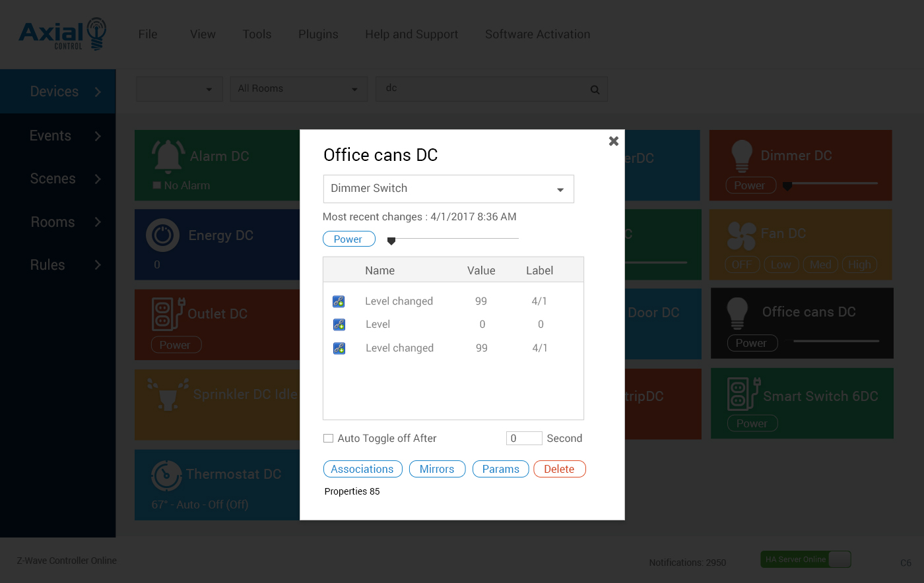
Task: Click the Properties 85 text
Action: click(x=352, y=491)
